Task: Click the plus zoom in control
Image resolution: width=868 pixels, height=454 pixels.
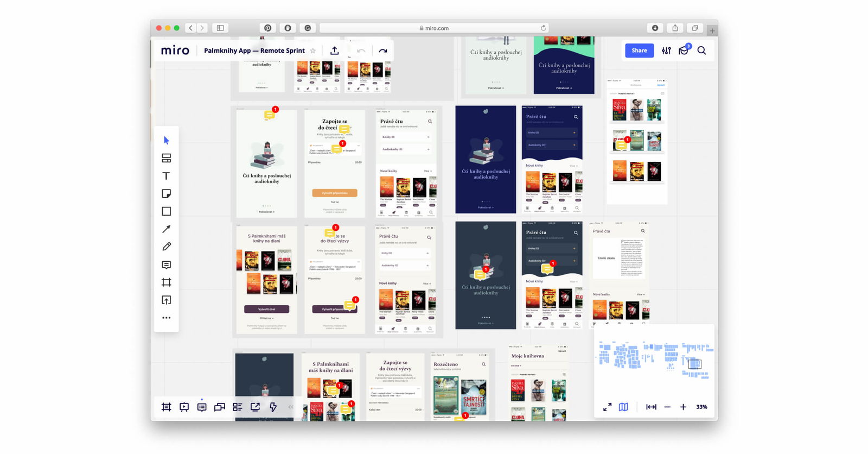Action: 683,407
